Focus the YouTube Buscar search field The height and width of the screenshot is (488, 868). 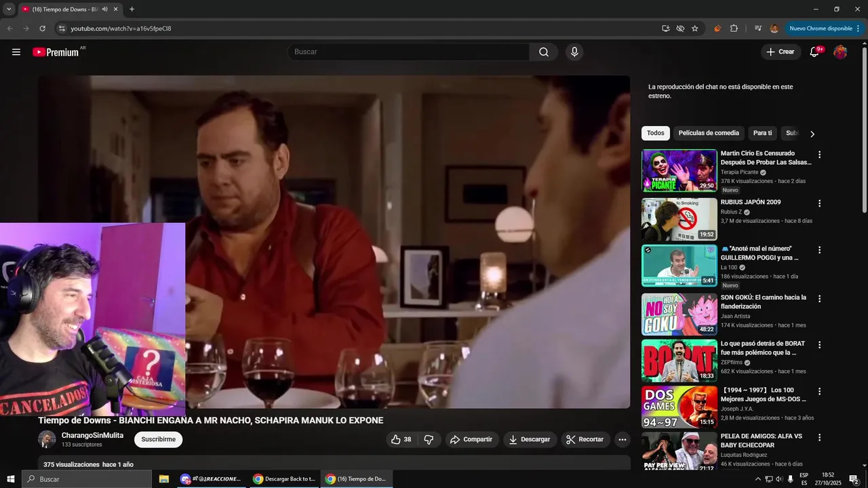409,52
